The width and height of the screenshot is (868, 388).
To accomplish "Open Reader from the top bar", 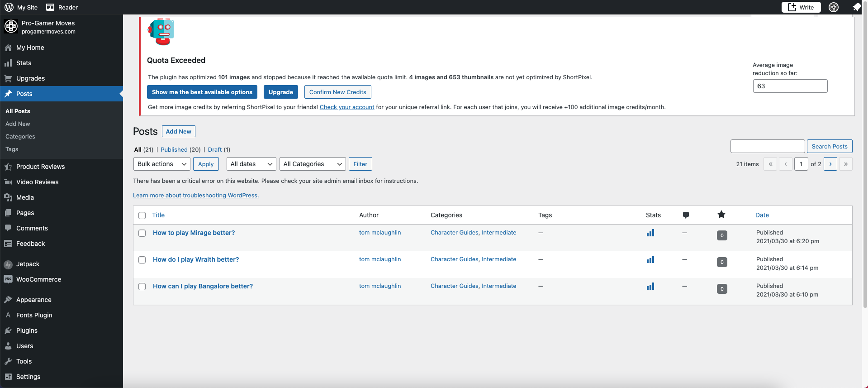I will (x=62, y=7).
